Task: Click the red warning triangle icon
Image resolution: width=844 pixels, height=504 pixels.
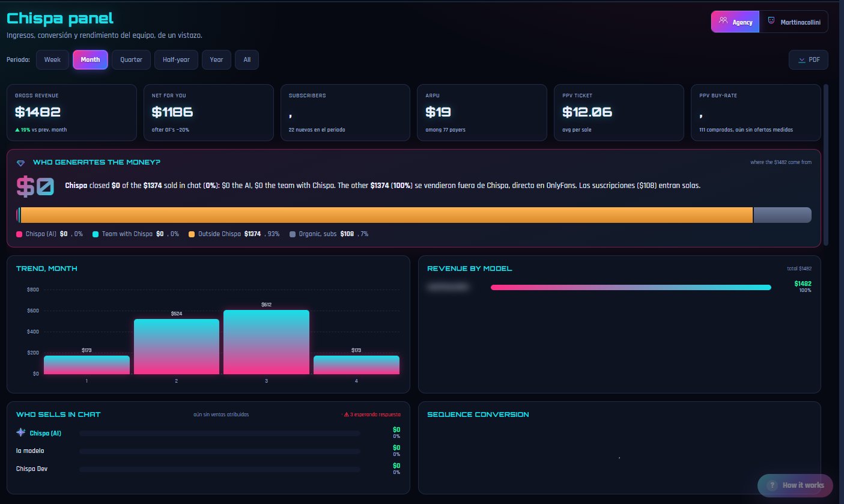Action: coord(346,414)
